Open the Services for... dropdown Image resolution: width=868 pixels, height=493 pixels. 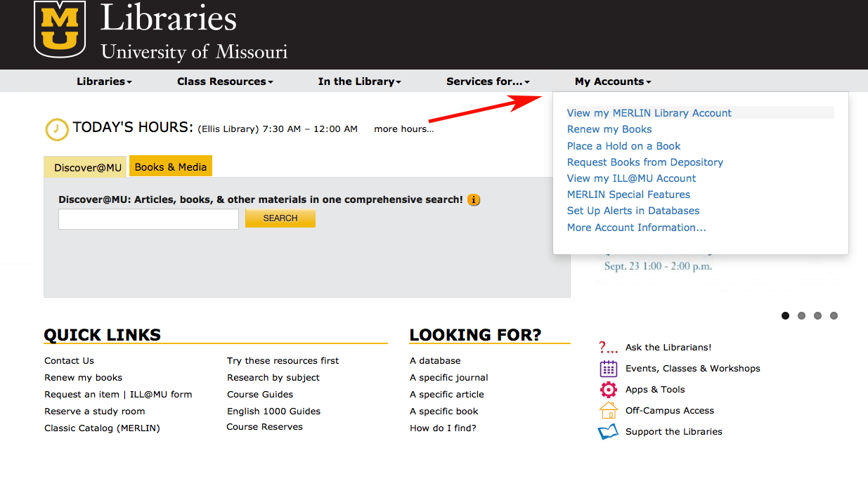[487, 81]
